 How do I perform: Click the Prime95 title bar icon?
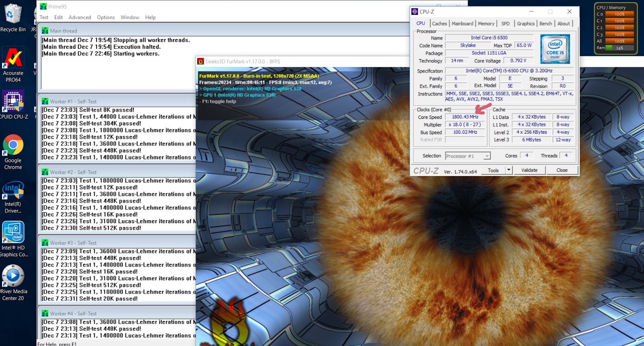(x=43, y=6)
